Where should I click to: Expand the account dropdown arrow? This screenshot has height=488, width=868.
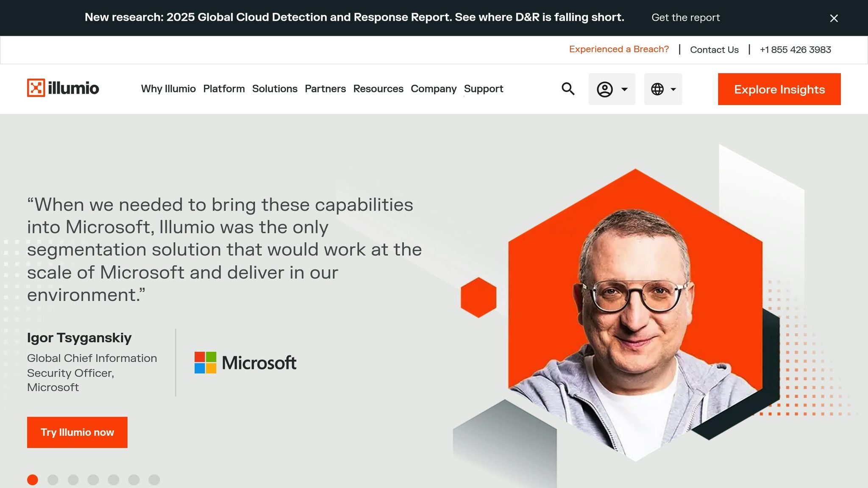[624, 89]
